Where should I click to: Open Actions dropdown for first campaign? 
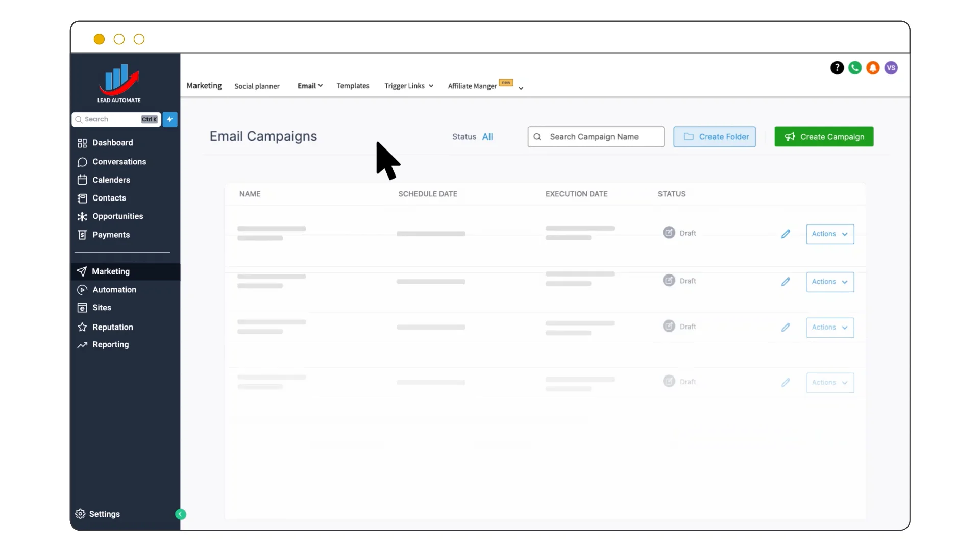click(830, 234)
